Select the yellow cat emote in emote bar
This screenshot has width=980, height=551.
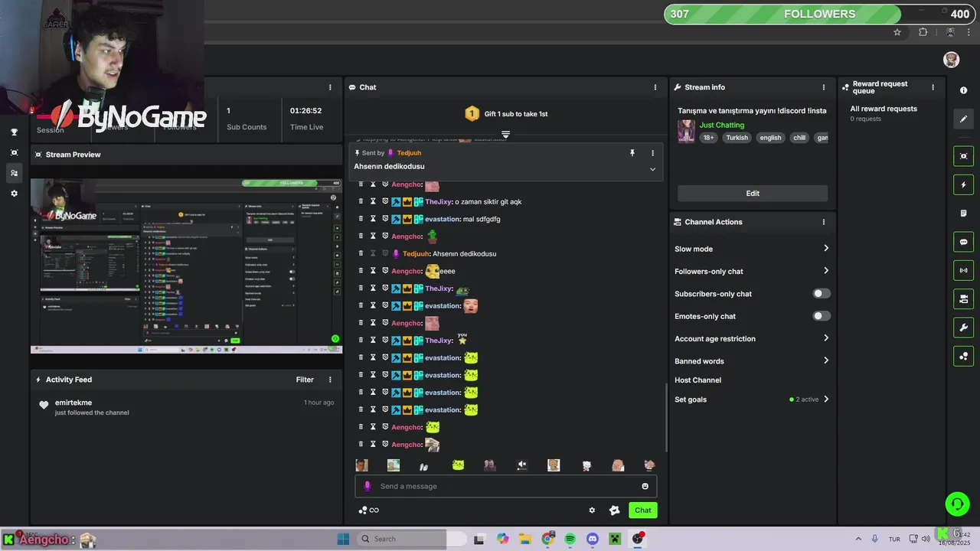(458, 465)
